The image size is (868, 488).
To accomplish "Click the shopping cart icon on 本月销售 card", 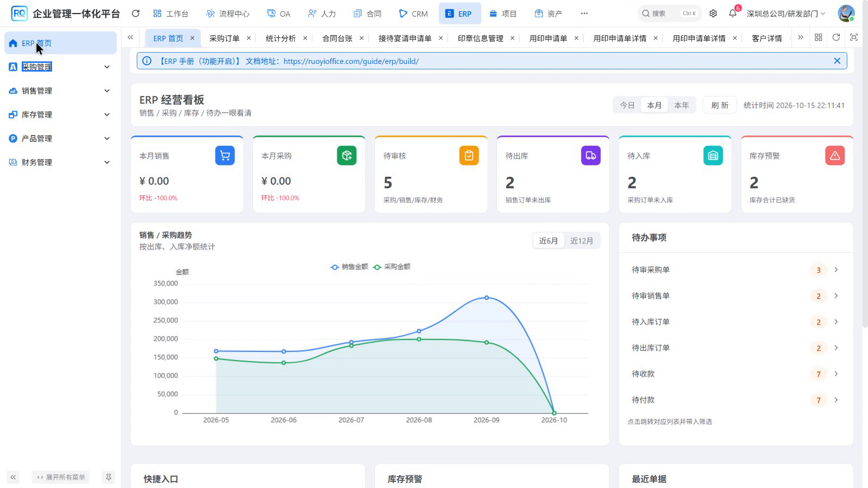I will click(225, 156).
